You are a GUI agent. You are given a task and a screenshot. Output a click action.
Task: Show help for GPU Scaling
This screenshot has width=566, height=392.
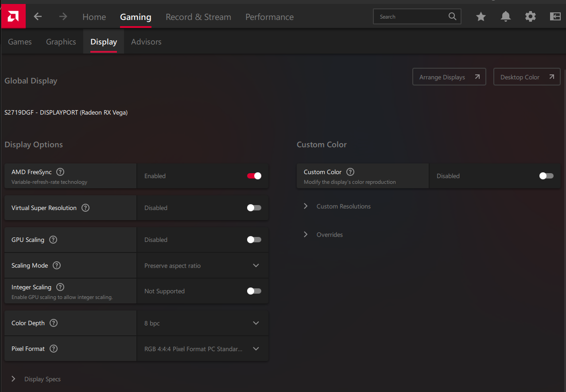pos(53,240)
